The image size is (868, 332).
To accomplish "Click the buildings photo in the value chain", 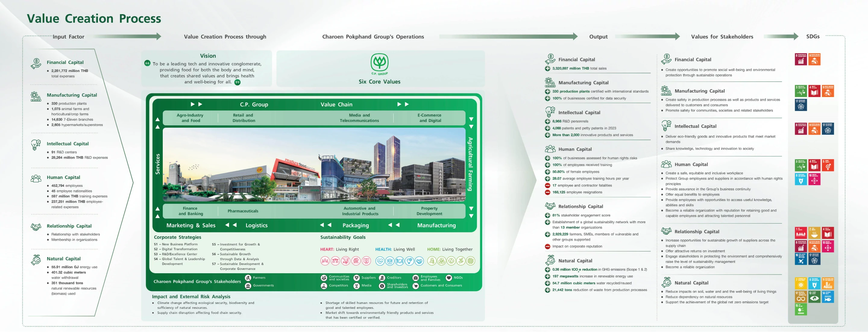I will (314, 165).
